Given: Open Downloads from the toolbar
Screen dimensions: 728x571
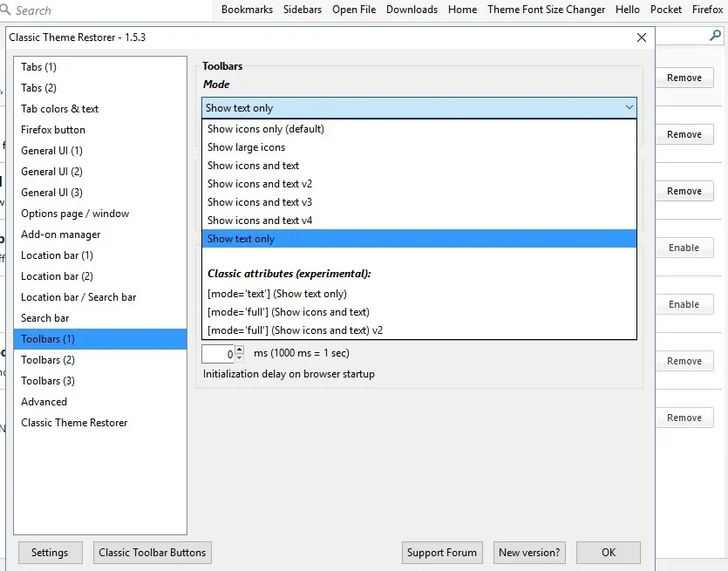Looking at the screenshot, I should pyautogui.click(x=412, y=10).
